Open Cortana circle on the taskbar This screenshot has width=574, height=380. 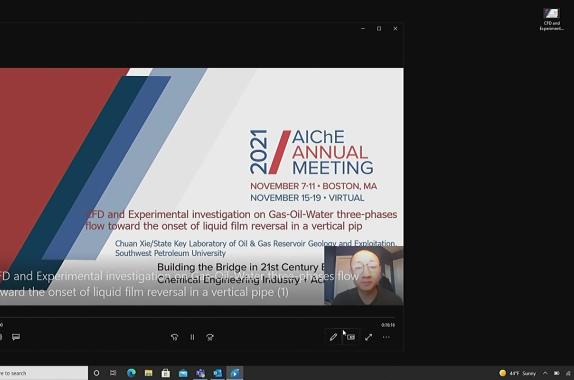pyautogui.click(x=96, y=373)
